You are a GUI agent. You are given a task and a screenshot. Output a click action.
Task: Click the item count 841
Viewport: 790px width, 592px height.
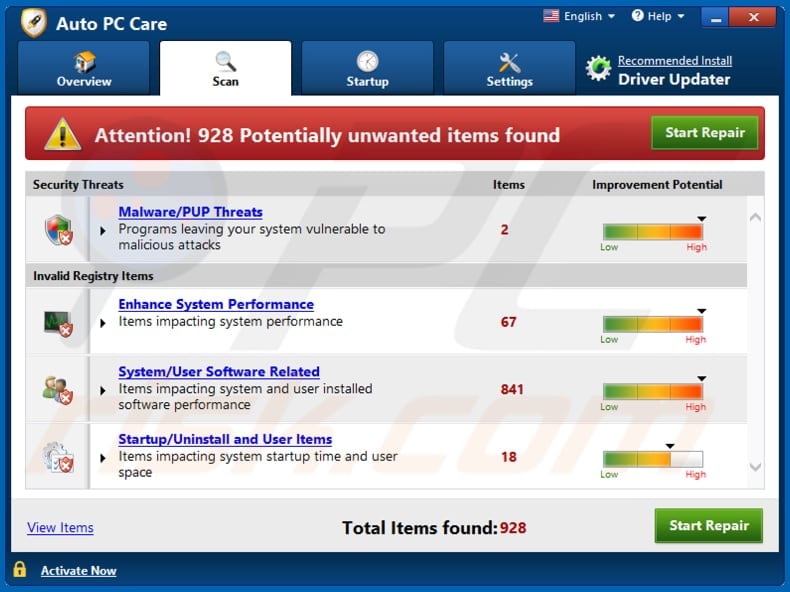512,389
